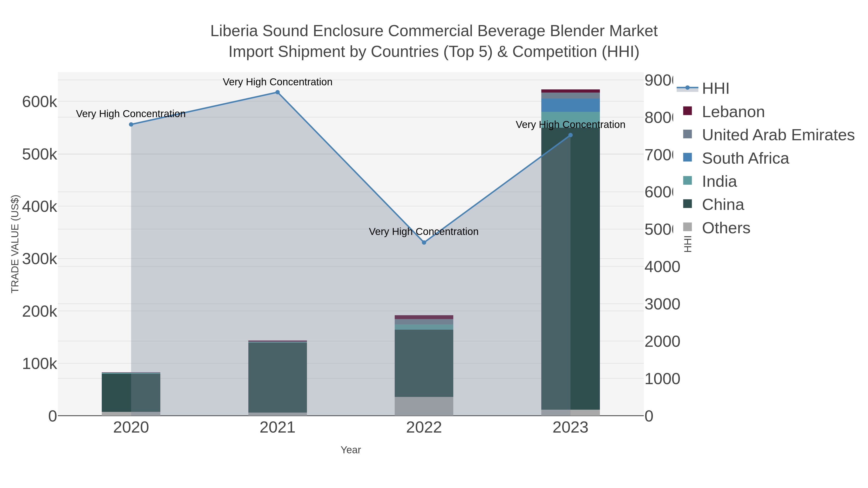This screenshot has height=488, width=868.
Task: Click the 2023 HHI data point
Action: point(570,135)
